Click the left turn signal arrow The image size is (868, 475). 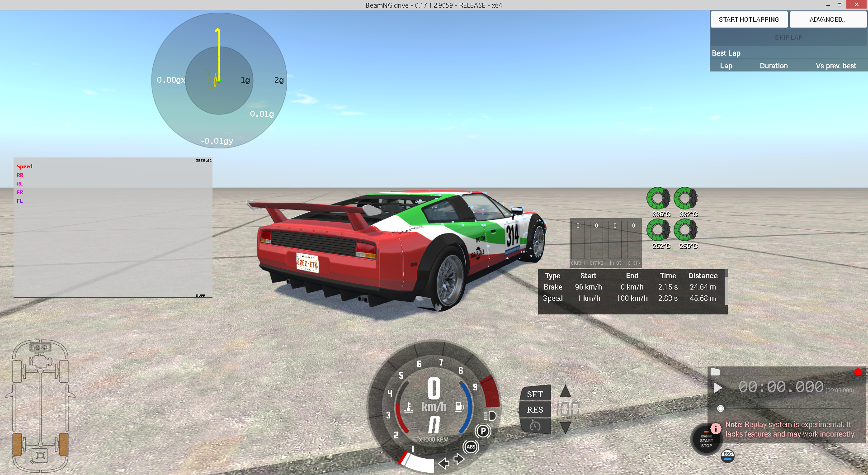pos(443,463)
